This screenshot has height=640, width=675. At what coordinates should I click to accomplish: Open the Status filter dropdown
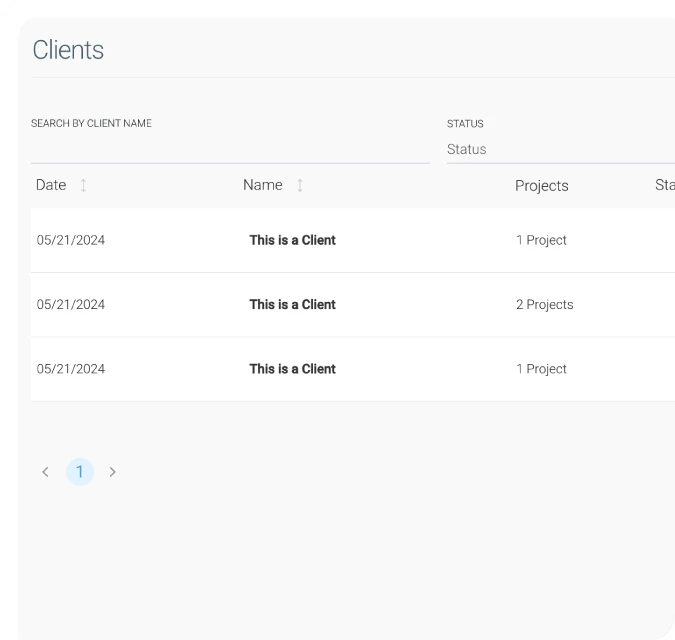tap(561, 150)
